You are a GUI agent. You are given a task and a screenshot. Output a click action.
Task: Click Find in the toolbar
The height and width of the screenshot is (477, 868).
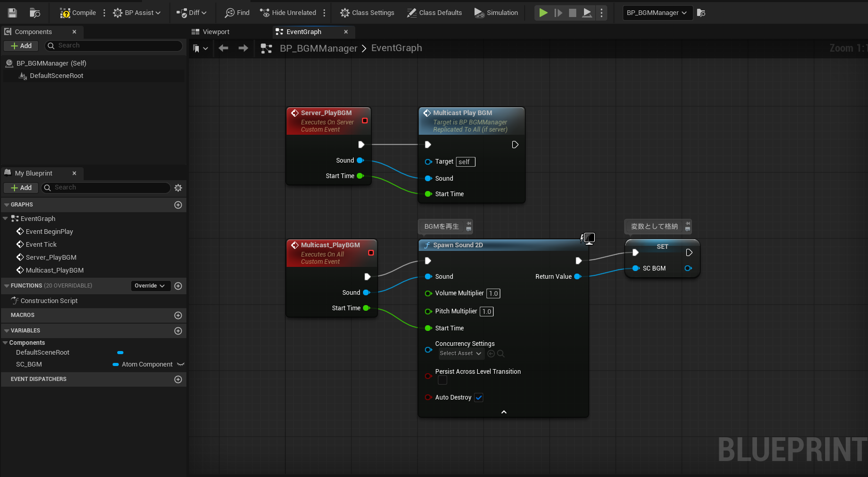(238, 13)
